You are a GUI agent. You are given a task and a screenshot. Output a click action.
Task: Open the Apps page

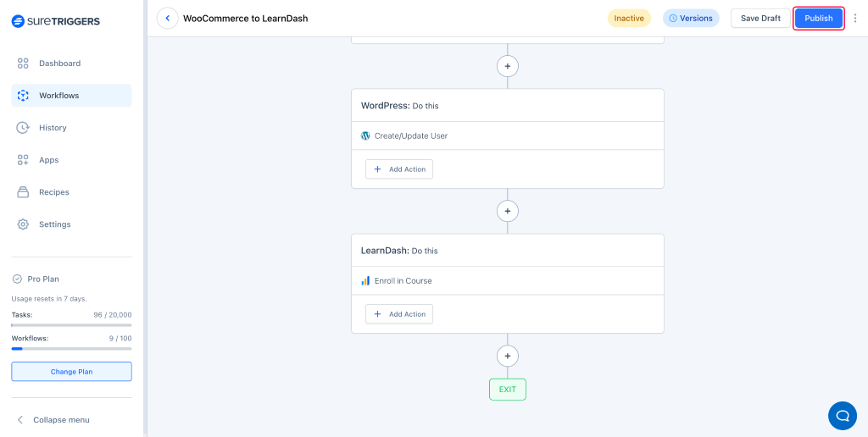coord(71,160)
